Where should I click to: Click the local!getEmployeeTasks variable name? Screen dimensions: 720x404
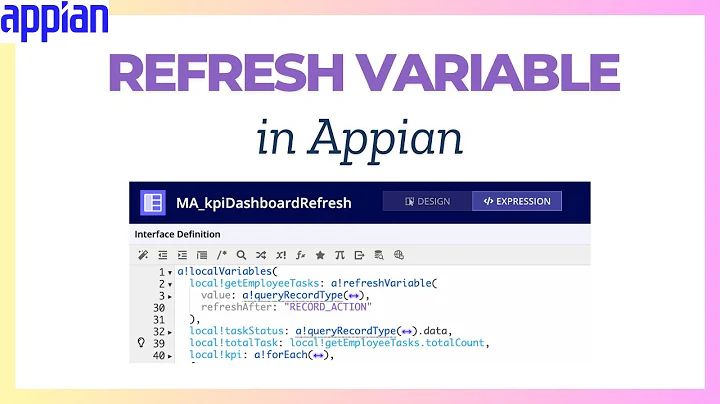pos(254,283)
